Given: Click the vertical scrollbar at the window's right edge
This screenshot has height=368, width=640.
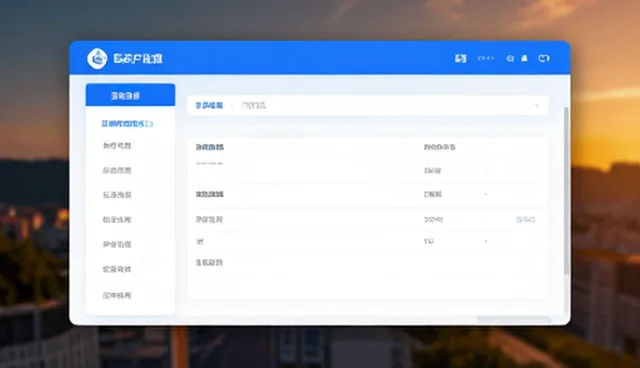Looking at the screenshot, I should 566,191.
